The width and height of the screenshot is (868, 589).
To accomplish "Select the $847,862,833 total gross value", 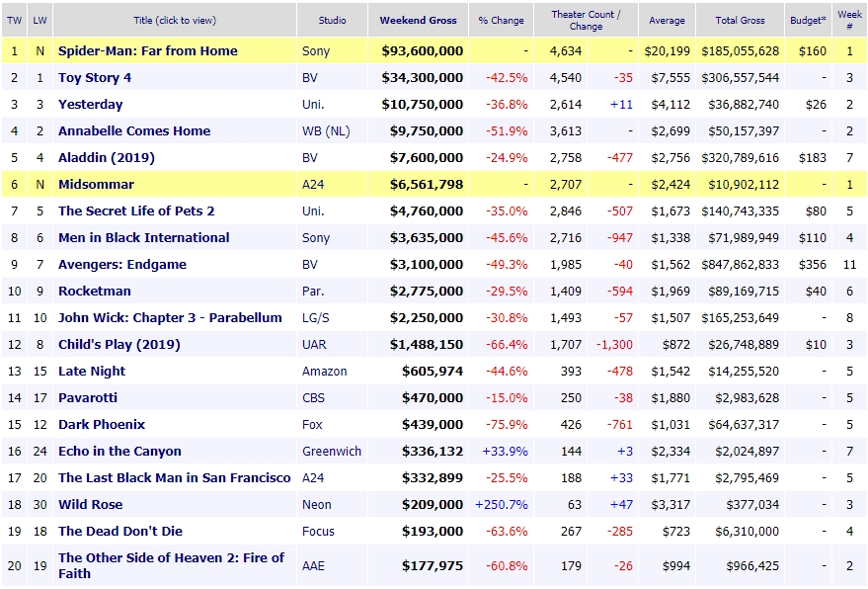I will (x=741, y=264).
